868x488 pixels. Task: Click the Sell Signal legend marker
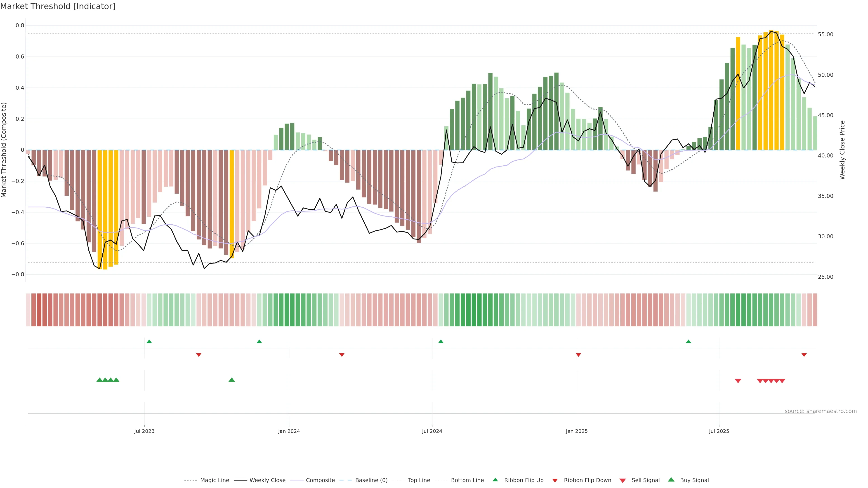click(x=623, y=481)
